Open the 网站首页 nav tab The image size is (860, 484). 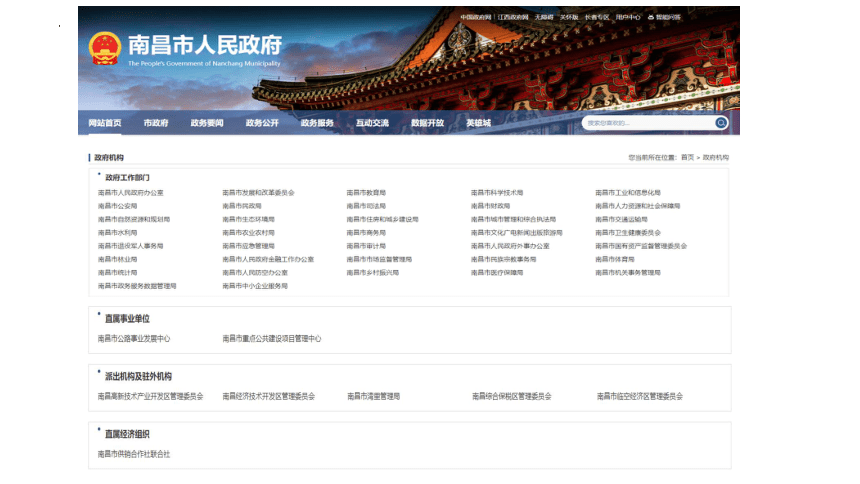[105, 123]
